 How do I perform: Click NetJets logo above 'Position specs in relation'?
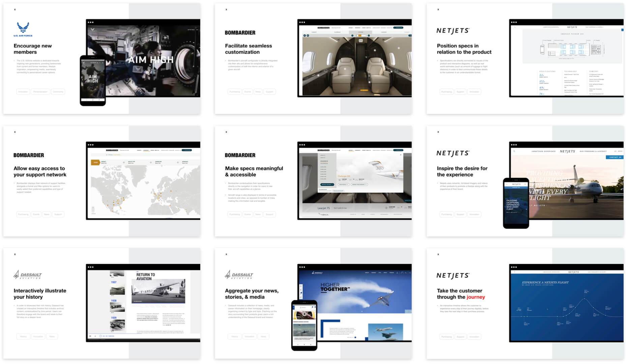(453, 31)
